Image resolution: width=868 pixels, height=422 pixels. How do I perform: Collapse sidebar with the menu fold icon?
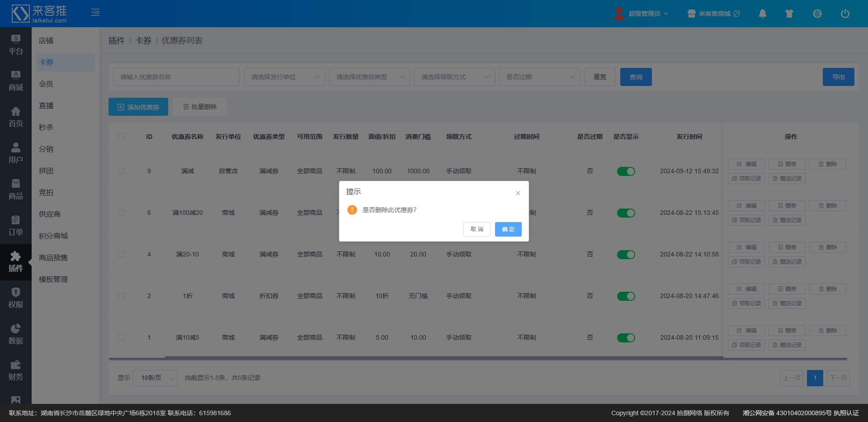coord(95,12)
